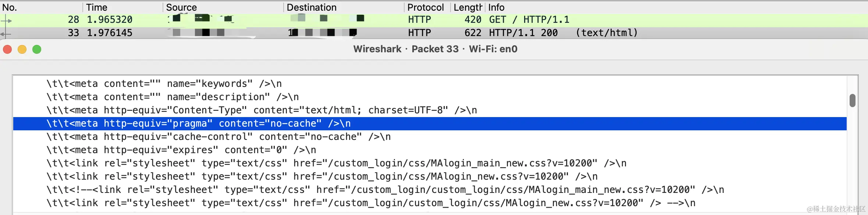This screenshot has width=868, height=215.
Task: Click the highlighted pragma no-cache line
Action: [x=199, y=124]
